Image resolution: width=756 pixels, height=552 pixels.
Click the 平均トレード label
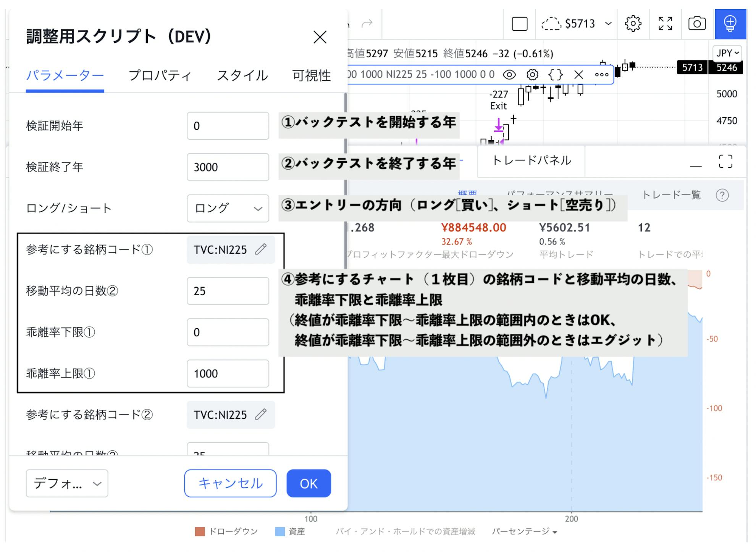566,254
